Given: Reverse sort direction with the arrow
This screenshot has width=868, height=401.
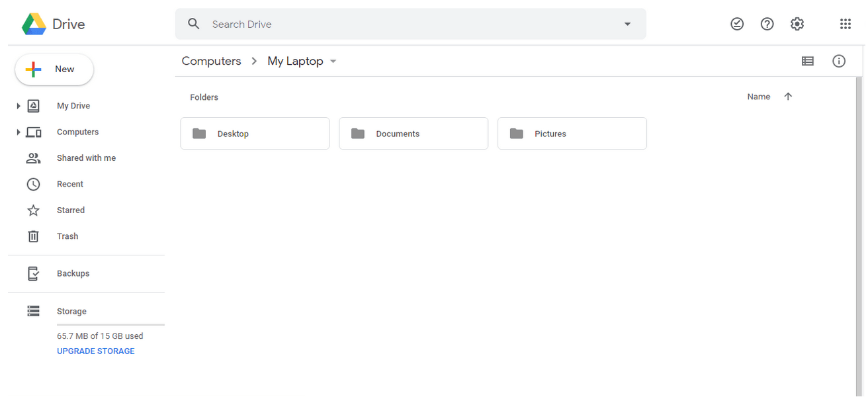Looking at the screenshot, I should (788, 97).
